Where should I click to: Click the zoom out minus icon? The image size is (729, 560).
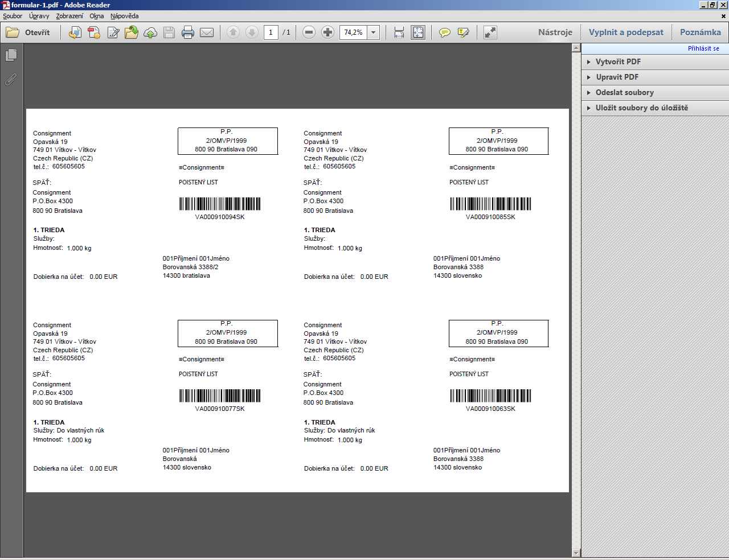tap(309, 32)
